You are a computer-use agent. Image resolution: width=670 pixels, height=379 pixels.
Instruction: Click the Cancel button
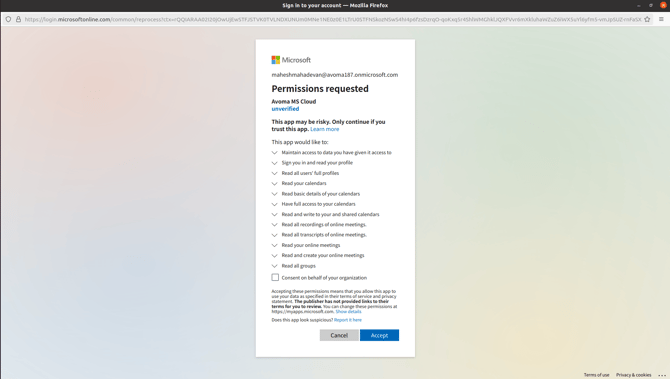pyautogui.click(x=339, y=335)
